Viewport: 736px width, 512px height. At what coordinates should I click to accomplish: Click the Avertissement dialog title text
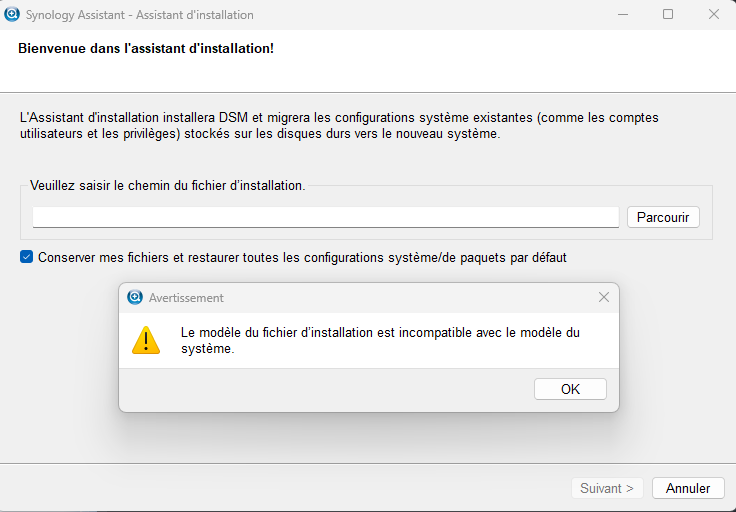pos(186,297)
